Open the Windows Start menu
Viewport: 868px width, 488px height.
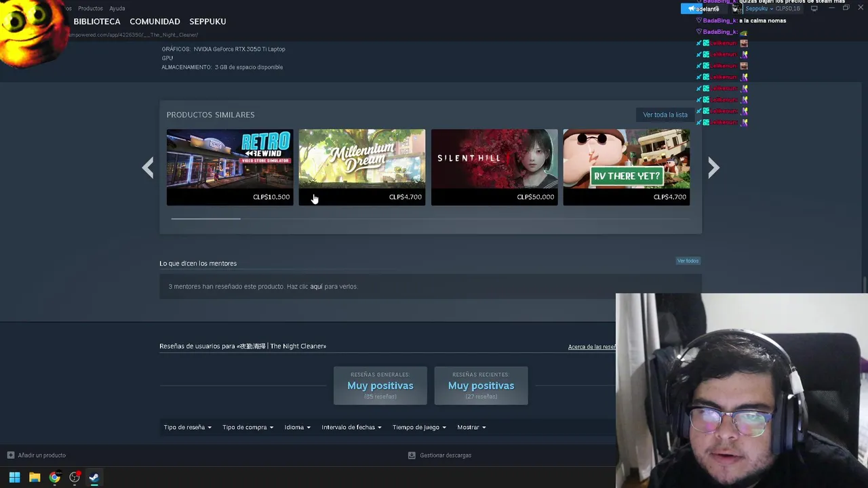(14, 477)
